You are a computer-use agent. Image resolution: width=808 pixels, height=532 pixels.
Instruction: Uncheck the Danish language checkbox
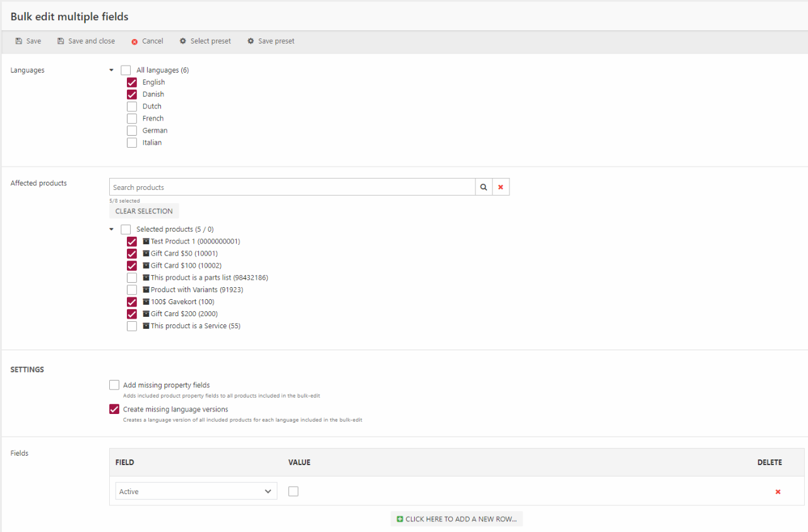tap(132, 95)
